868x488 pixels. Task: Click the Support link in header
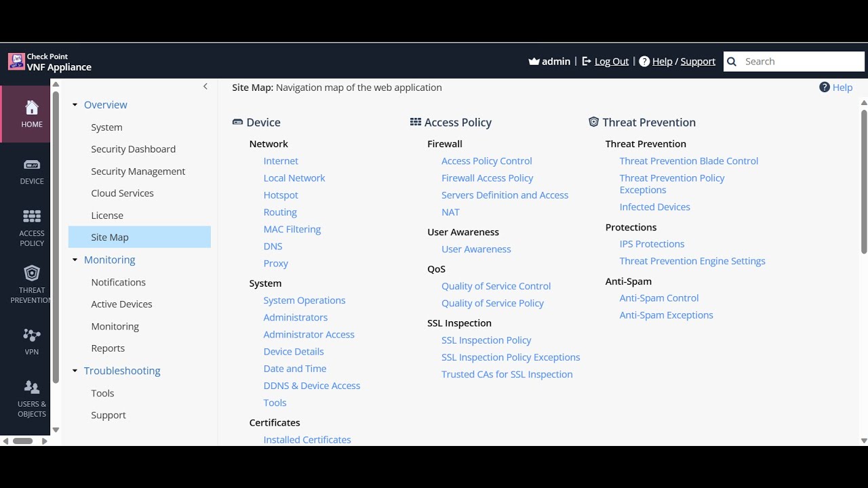698,62
